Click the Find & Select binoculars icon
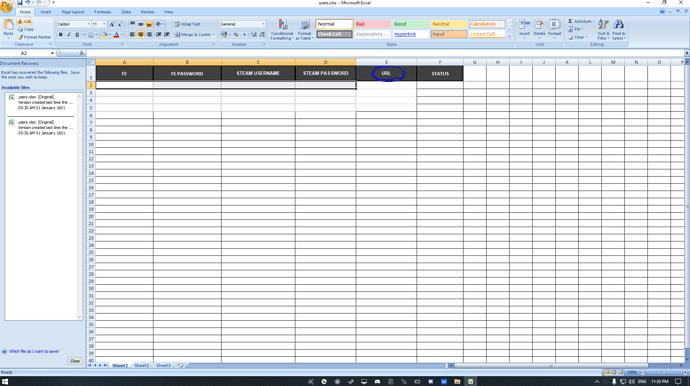The height and width of the screenshot is (386, 690). 618,26
